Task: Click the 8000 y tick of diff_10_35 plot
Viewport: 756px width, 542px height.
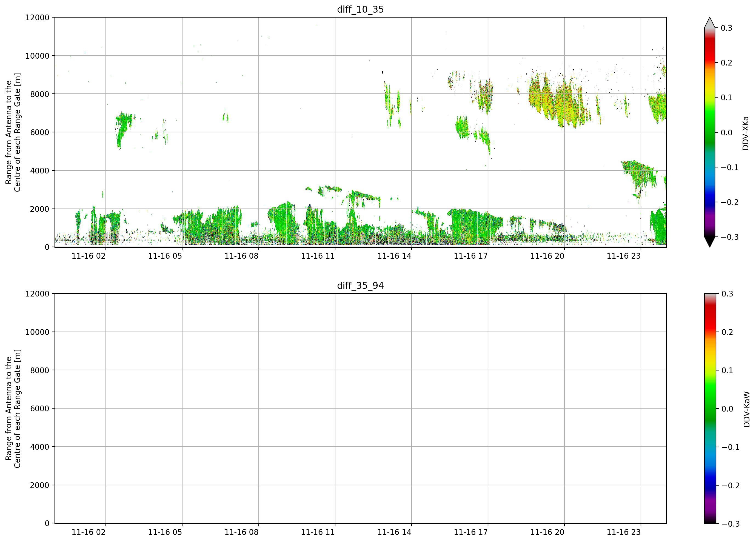Action: [x=40, y=94]
